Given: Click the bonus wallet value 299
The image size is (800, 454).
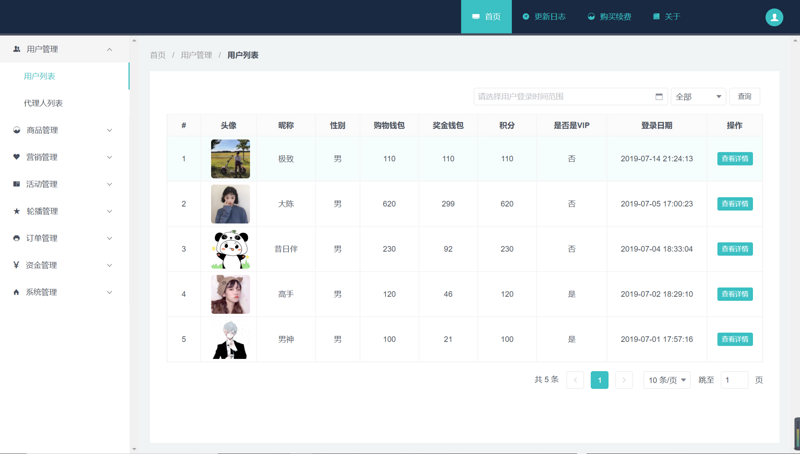Looking at the screenshot, I should coord(448,204).
